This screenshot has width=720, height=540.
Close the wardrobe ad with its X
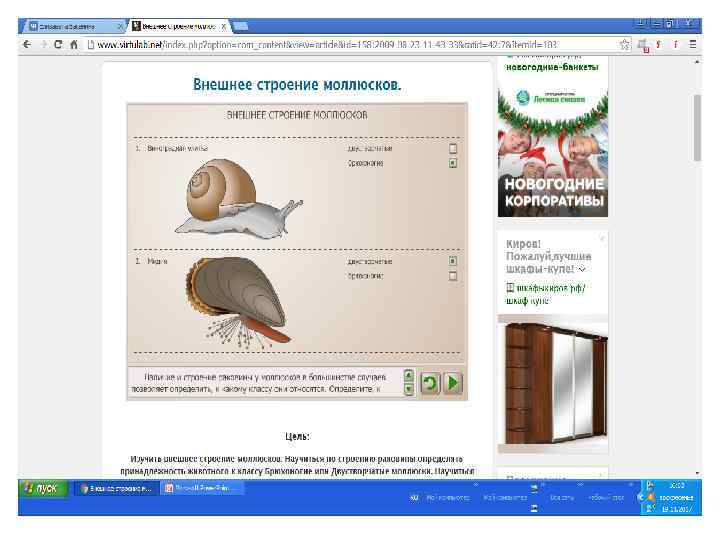coord(602,238)
